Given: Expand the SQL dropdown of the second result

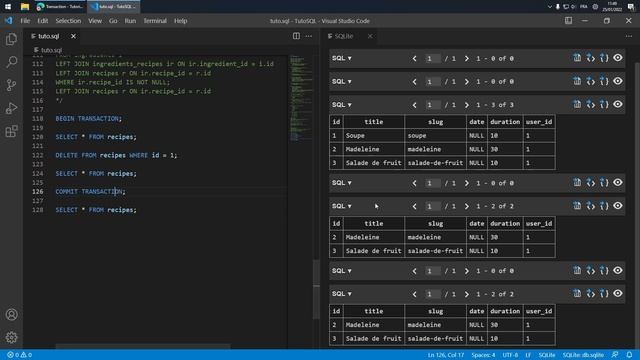Looking at the screenshot, I should click(x=342, y=82).
